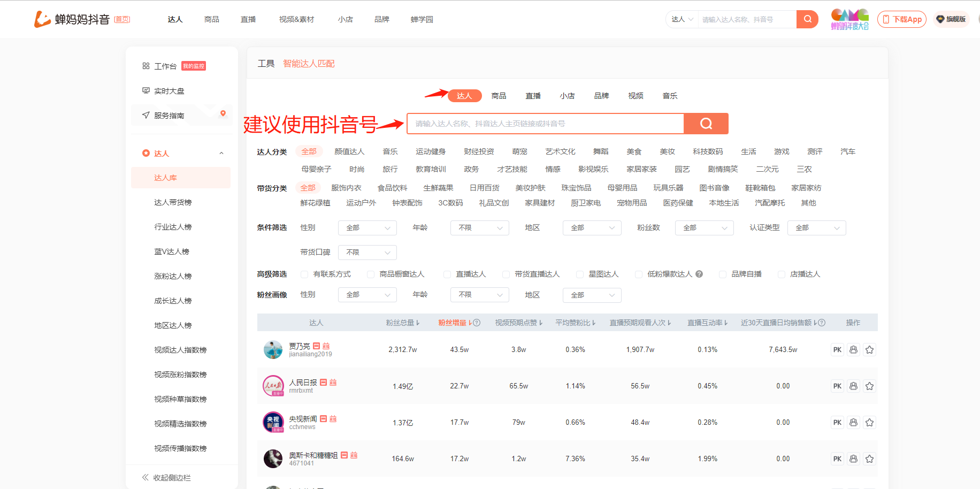Open the 直播 top navigation menu
Screen dimensions: 980x489
click(248, 19)
